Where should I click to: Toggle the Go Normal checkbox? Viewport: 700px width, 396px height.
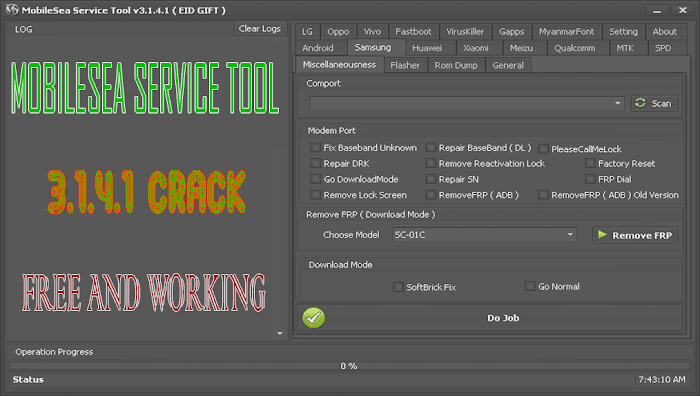(x=529, y=286)
